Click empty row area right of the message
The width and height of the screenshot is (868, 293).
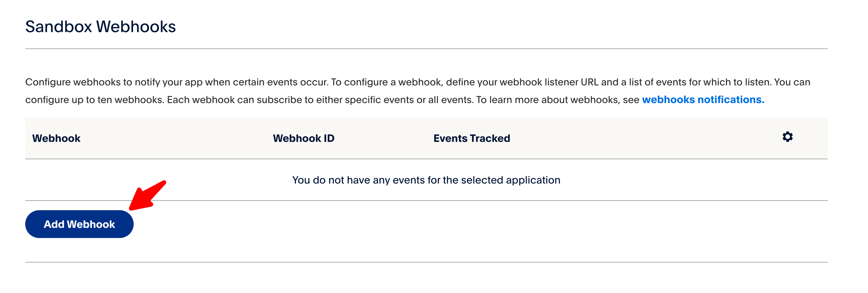coord(691,180)
